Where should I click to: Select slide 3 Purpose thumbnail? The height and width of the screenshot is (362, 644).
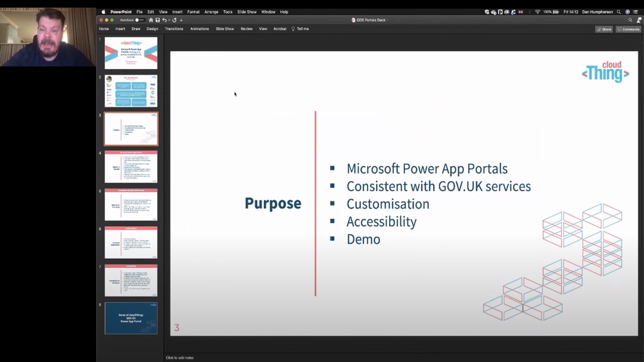[131, 129]
